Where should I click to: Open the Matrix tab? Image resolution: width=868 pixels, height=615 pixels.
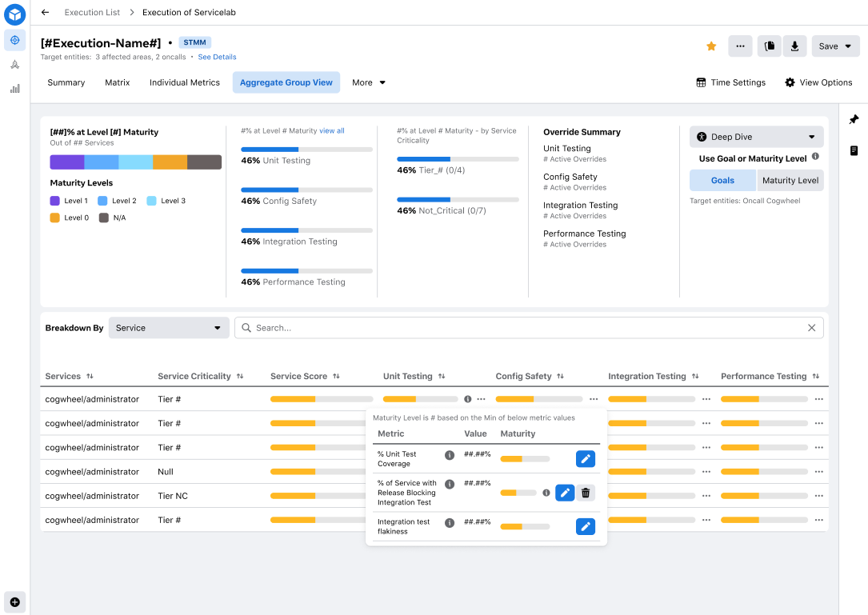coord(118,82)
